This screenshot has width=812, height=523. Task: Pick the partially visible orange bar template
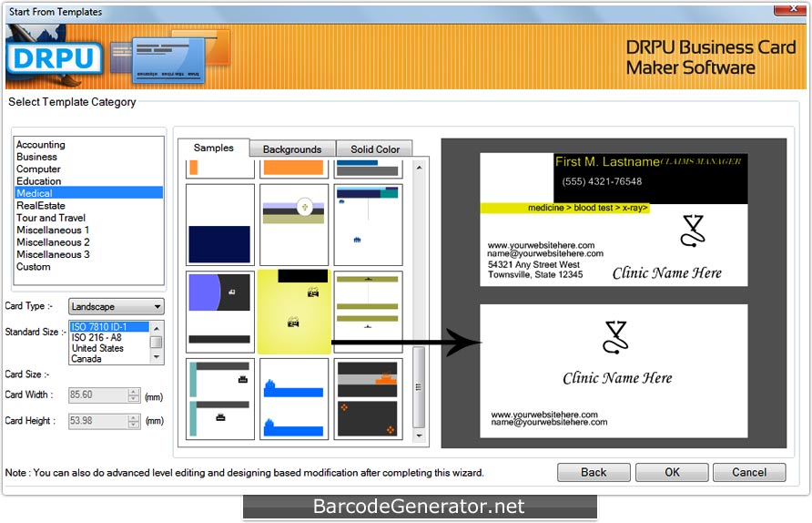point(294,168)
